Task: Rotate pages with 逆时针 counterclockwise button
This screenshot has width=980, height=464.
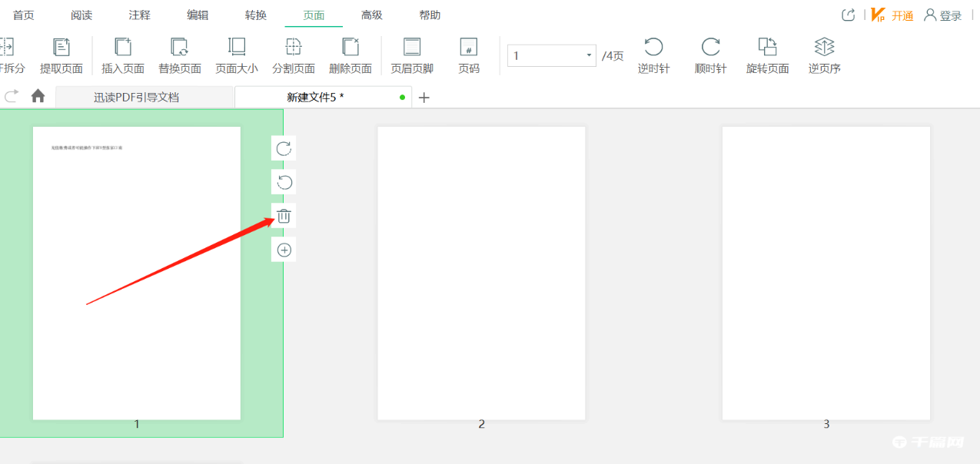Action: click(653, 48)
